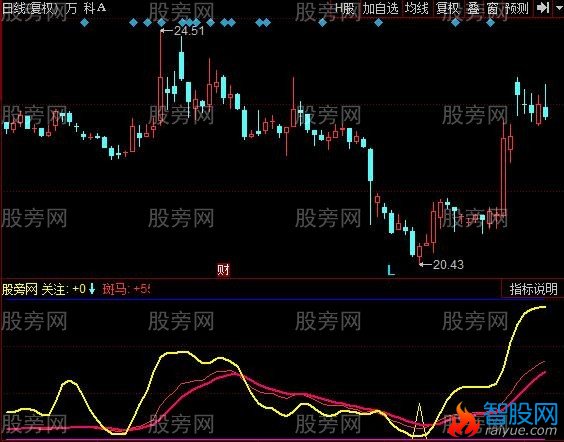This screenshot has width=564, height=442.
Task: Click the white spike signal in indicator panel
Action: (419, 420)
